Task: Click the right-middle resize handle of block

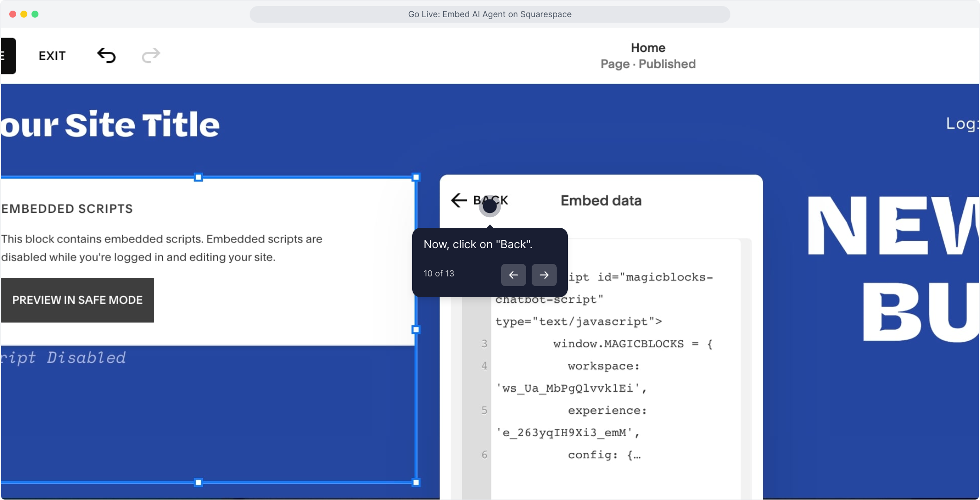Action: pyautogui.click(x=416, y=330)
